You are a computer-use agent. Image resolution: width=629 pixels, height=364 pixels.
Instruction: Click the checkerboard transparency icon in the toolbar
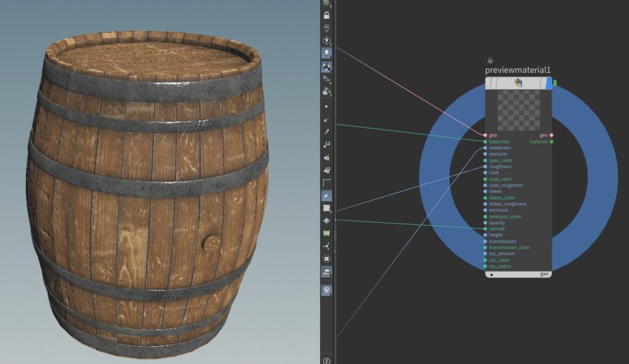click(327, 208)
